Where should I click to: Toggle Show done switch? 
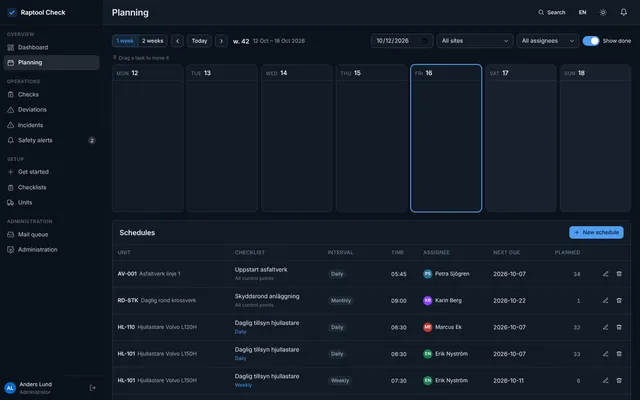591,41
